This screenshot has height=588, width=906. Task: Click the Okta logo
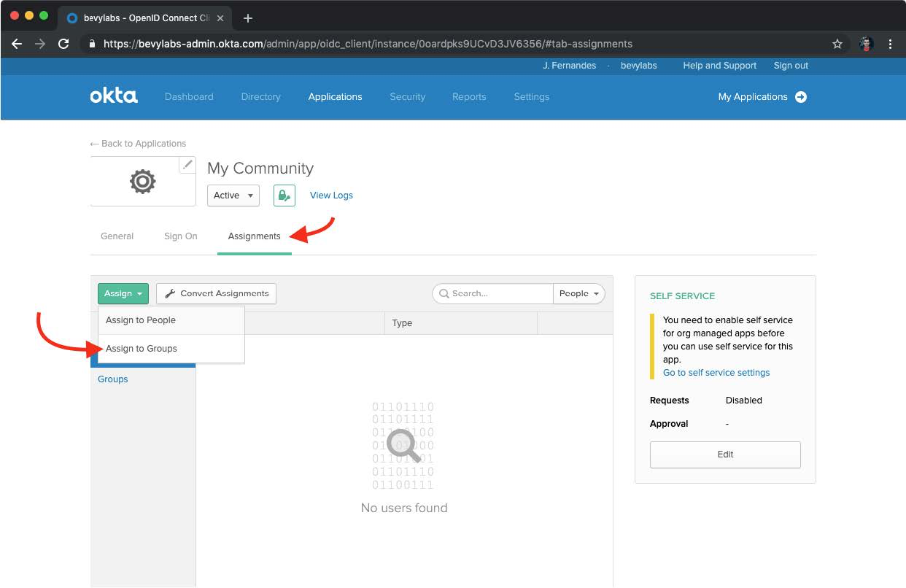click(114, 96)
